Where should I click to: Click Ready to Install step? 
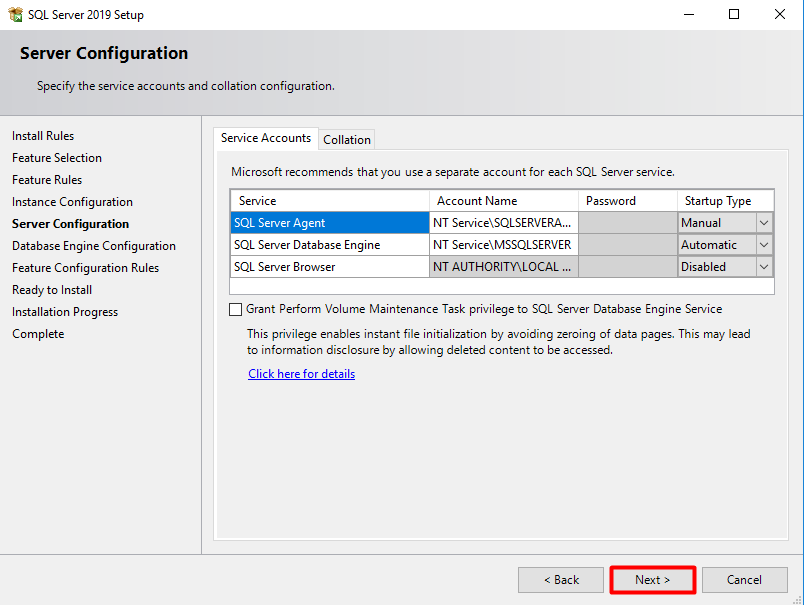point(52,290)
